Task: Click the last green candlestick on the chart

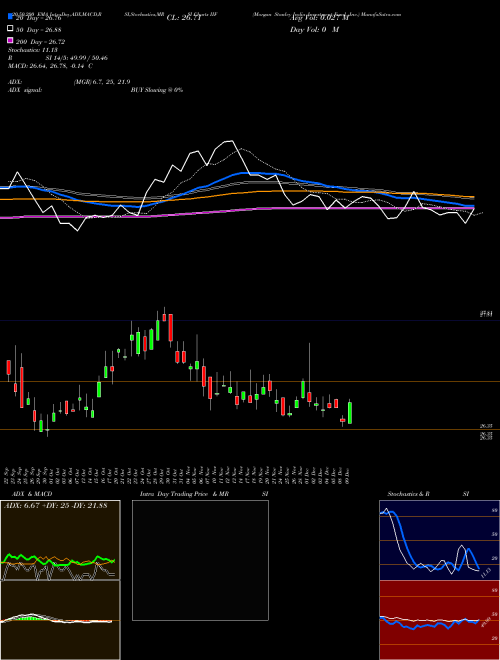Action: (x=350, y=412)
